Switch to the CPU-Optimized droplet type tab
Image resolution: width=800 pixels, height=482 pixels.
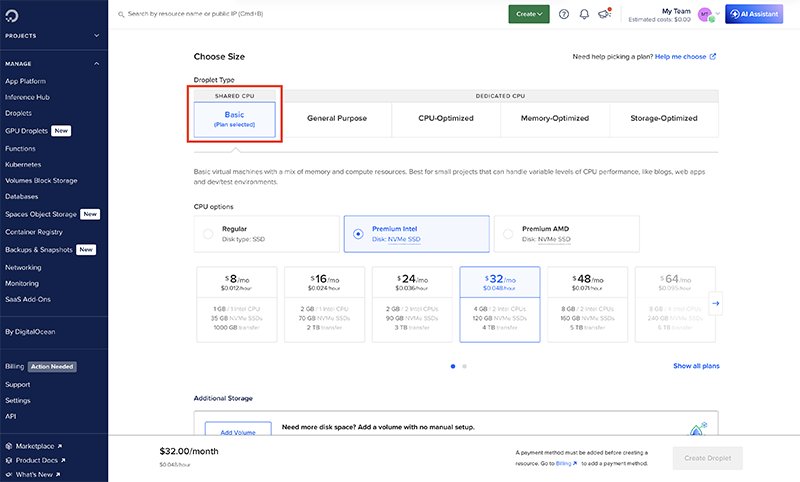(446, 118)
